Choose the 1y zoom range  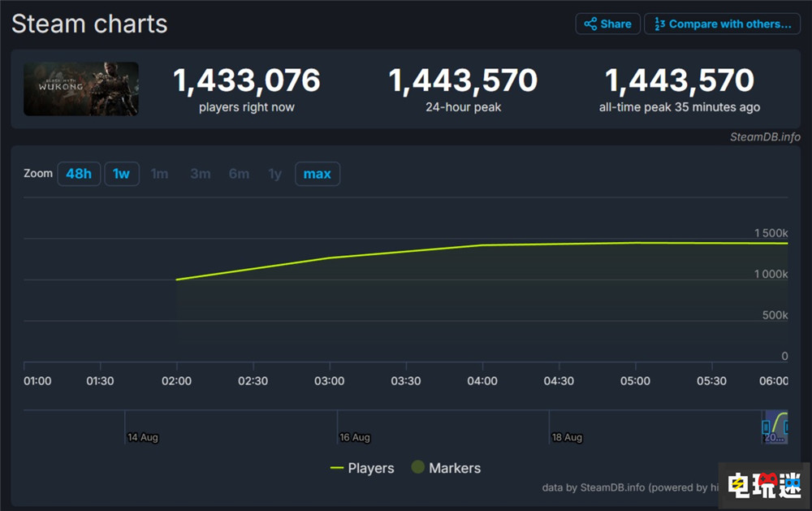(275, 174)
